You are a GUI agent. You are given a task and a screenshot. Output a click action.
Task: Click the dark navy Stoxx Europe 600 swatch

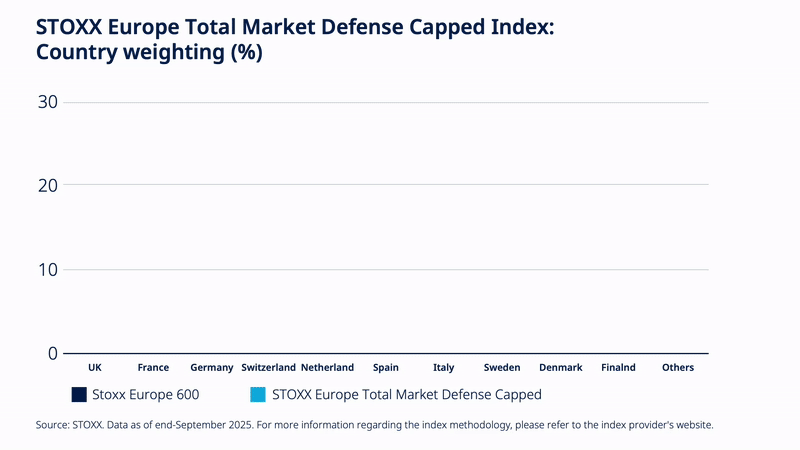tap(79, 394)
